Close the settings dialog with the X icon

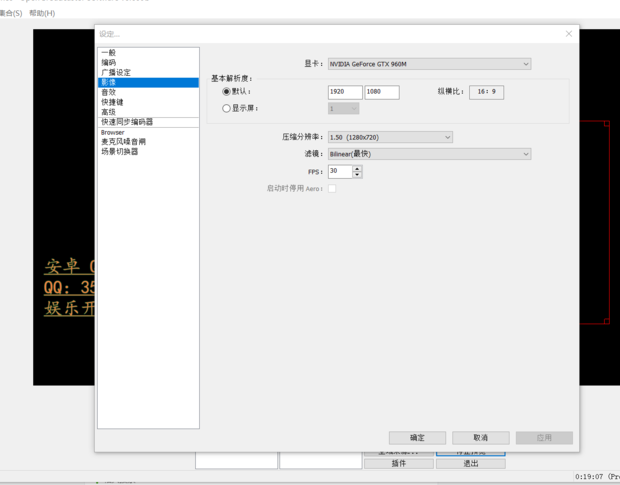pyautogui.click(x=569, y=34)
